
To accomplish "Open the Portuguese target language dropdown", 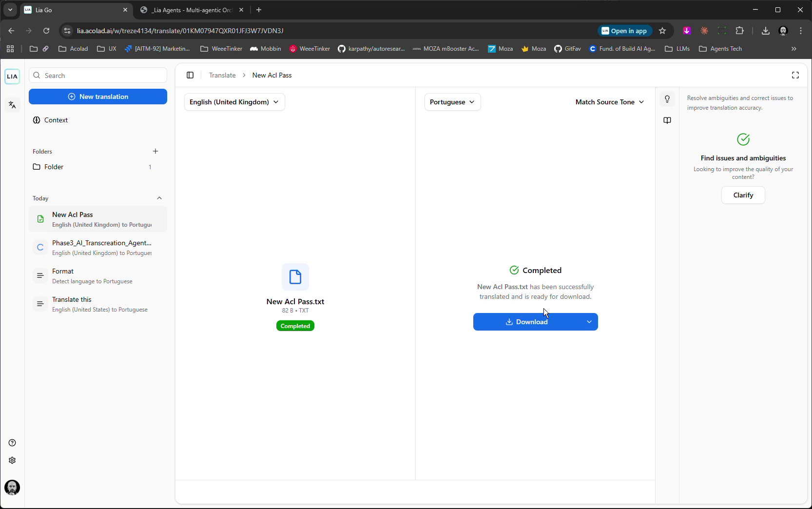I will pos(452,102).
